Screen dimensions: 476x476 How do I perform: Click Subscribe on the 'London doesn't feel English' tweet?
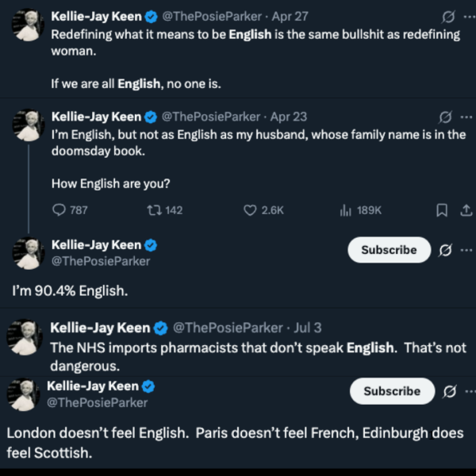pos(391,391)
